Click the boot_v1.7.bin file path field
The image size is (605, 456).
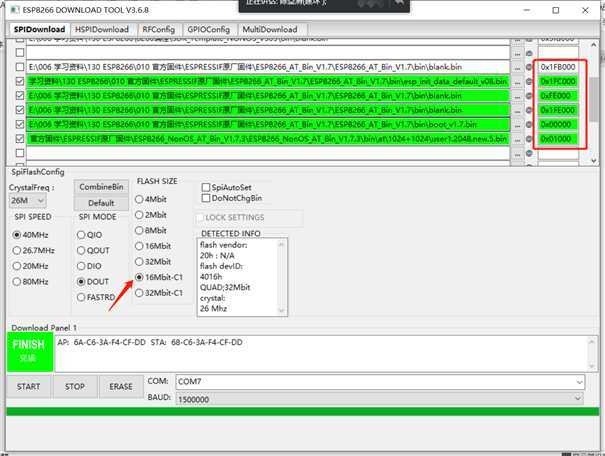268,125
